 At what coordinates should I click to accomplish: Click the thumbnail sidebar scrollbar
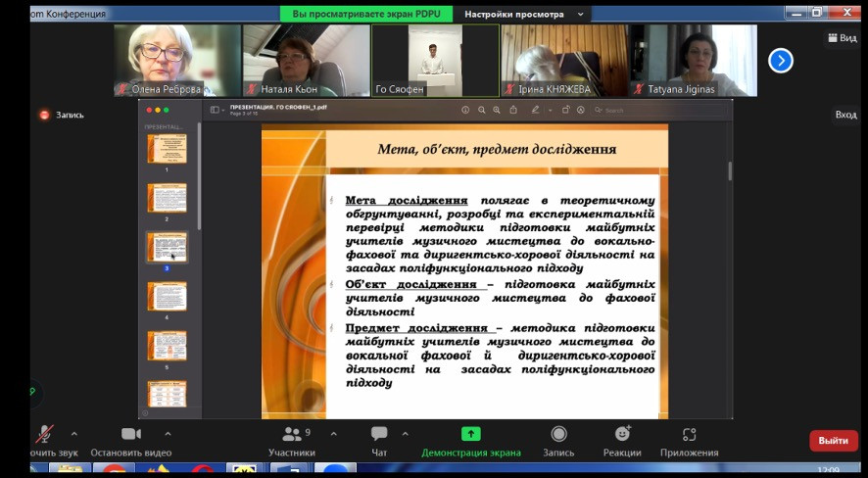coord(199,176)
